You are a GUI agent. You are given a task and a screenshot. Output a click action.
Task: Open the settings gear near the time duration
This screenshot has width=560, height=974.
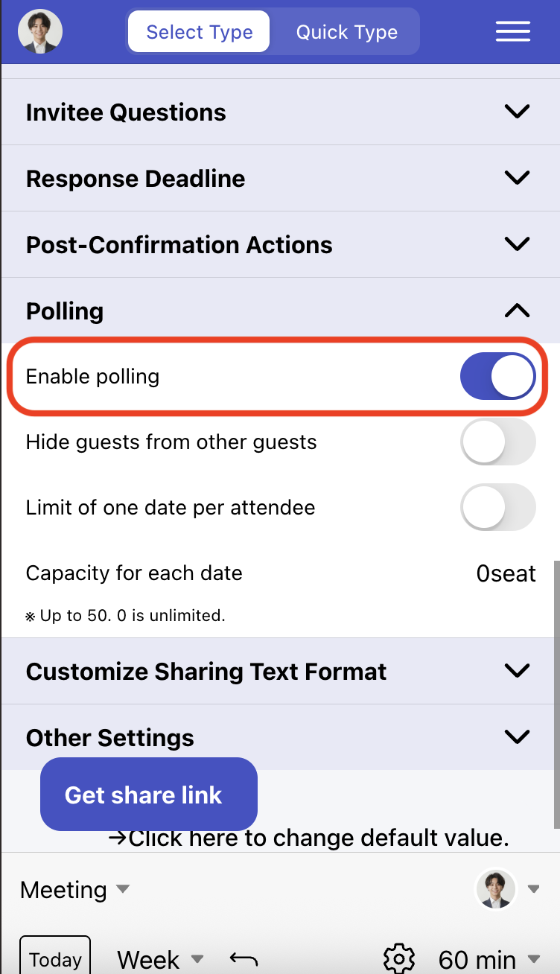point(399,961)
